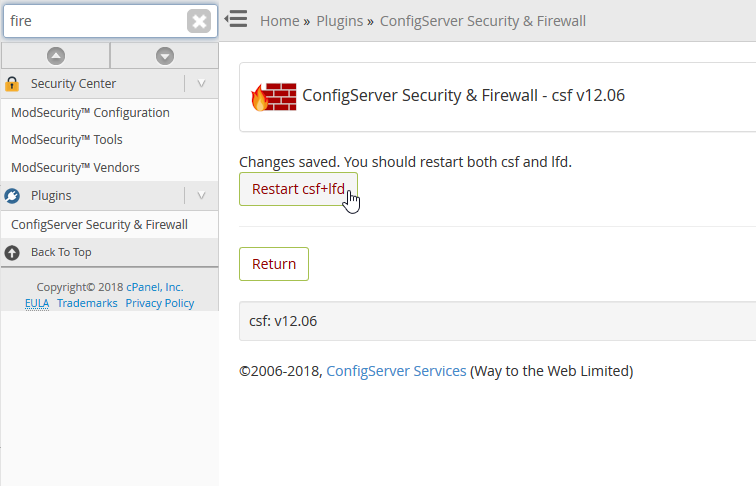Open ModSecurity Tools menu item
The width and height of the screenshot is (756, 486).
tap(67, 140)
